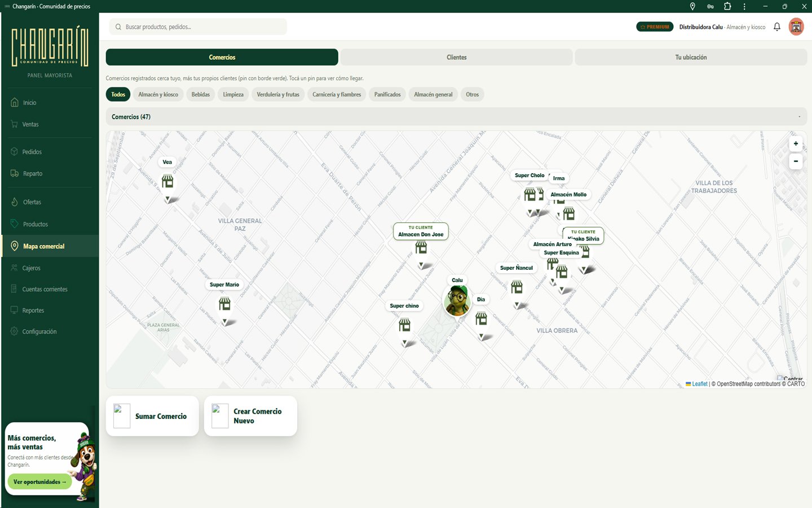The height and width of the screenshot is (508, 812).
Task: Filter by Otros category
Action: pos(473,94)
